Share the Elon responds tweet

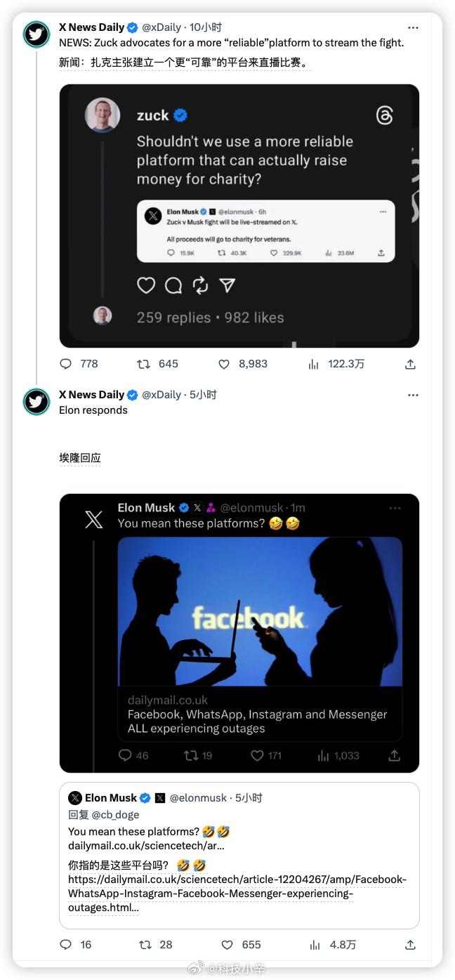[411, 945]
